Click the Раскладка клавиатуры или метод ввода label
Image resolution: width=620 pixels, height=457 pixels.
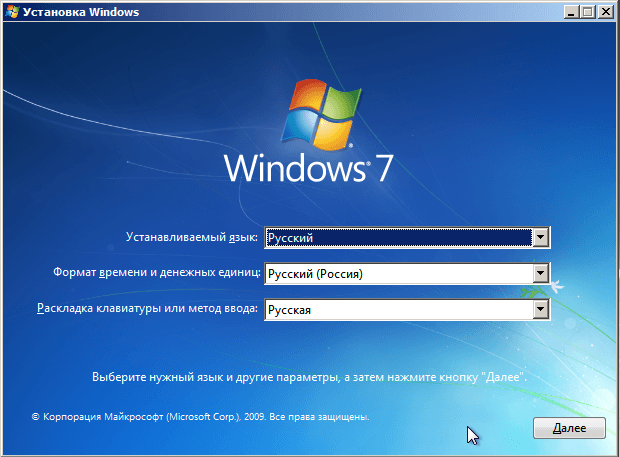(x=147, y=310)
